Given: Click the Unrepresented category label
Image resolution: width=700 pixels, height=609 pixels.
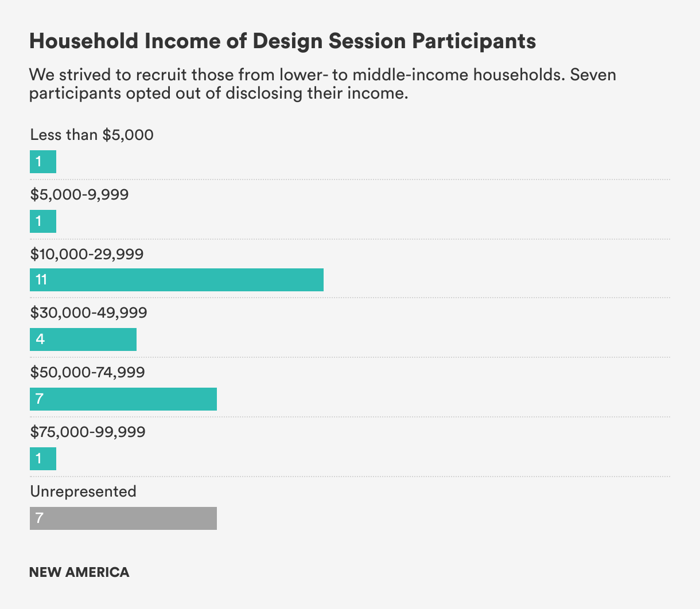Looking at the screenshot, I should click(83, 491).
